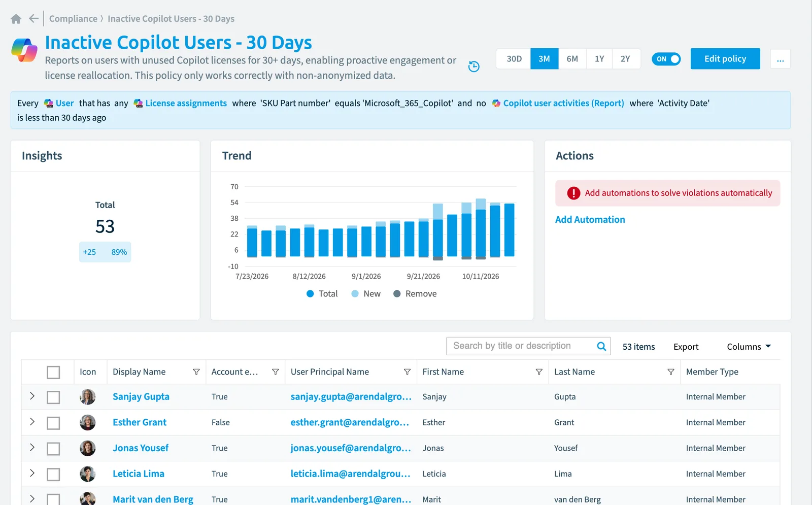
Task: Click the red warning icon in Actions
Action: pos(573,193)
